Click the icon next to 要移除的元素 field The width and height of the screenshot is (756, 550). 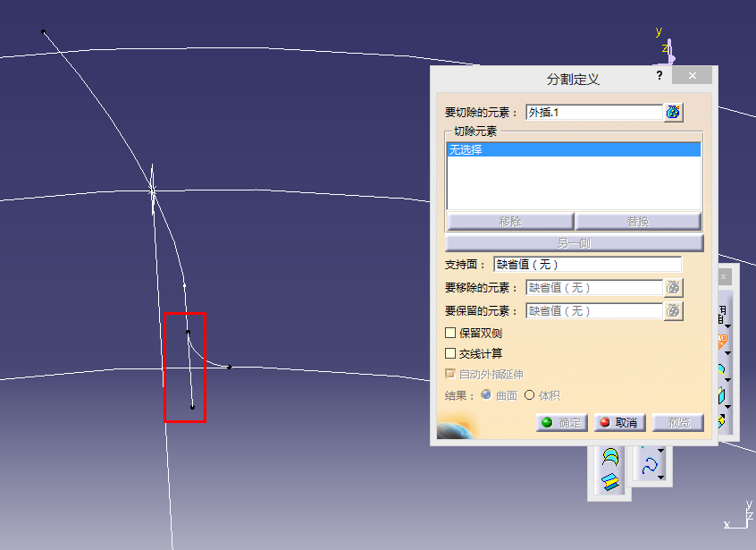[x=673, y=288]
